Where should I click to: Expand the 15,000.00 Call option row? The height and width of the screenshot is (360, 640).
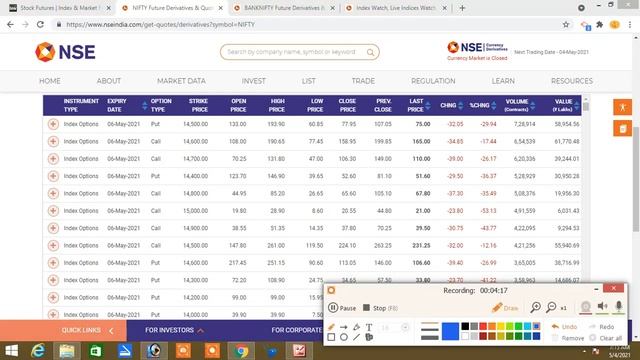(x=53, y=211)
